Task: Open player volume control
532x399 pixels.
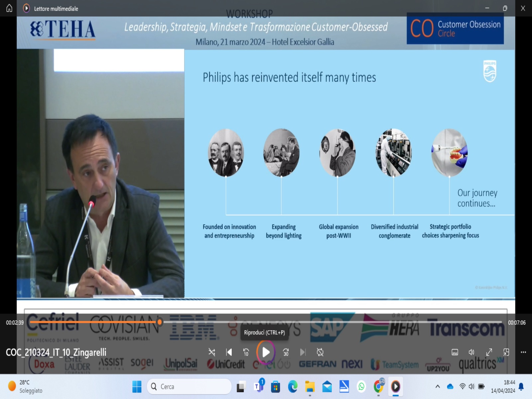Action: click(x=471, y=352)
